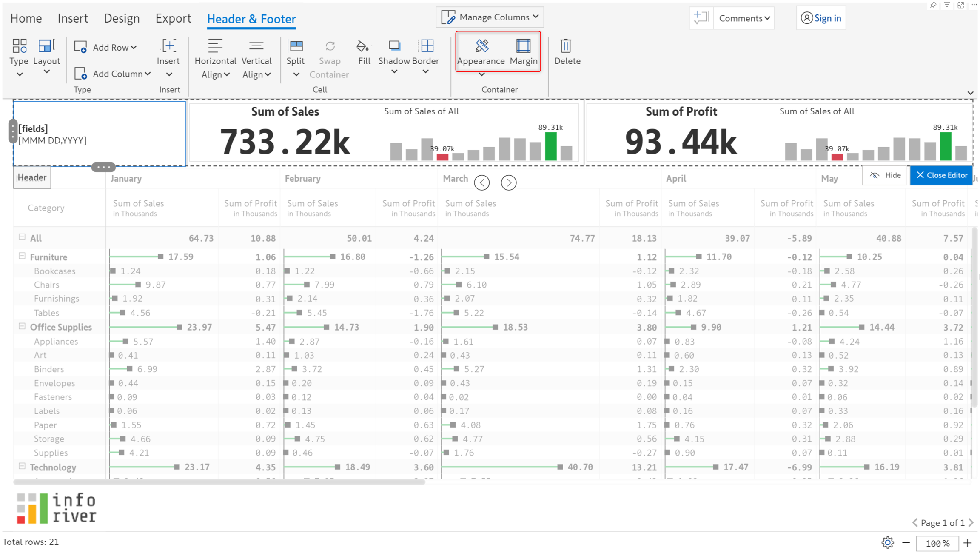The image size is (980, 553).
Task: Click the Delete trash icon
Action: click(567, 46)
